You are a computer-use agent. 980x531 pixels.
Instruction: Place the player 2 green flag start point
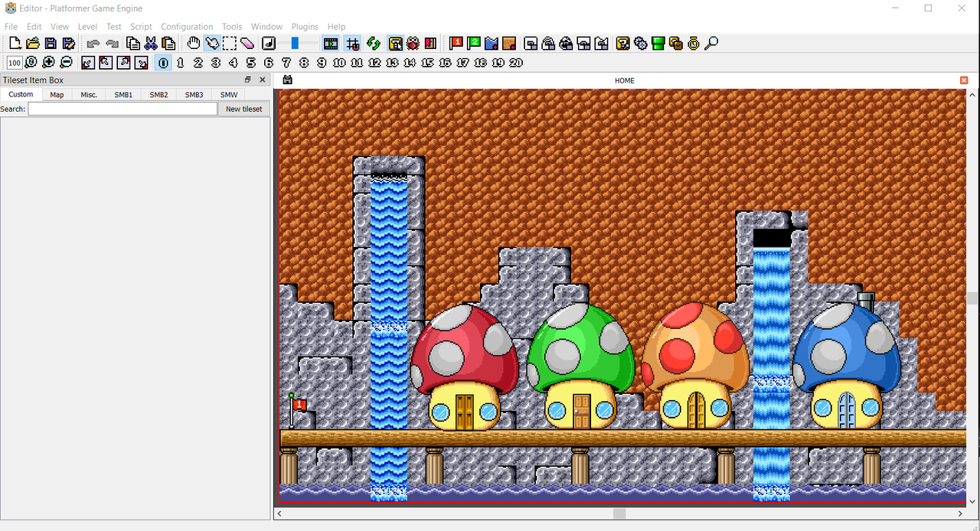coord(474,44)
